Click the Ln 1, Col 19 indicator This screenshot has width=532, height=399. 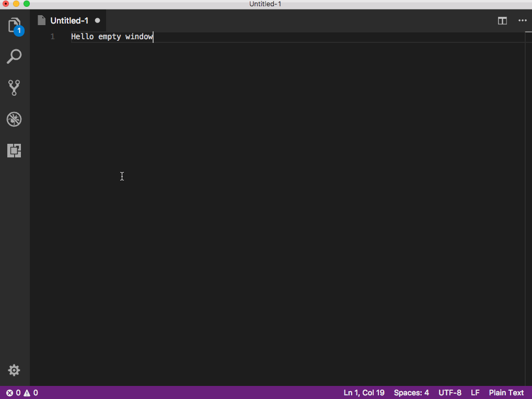(x=364, y=393)
